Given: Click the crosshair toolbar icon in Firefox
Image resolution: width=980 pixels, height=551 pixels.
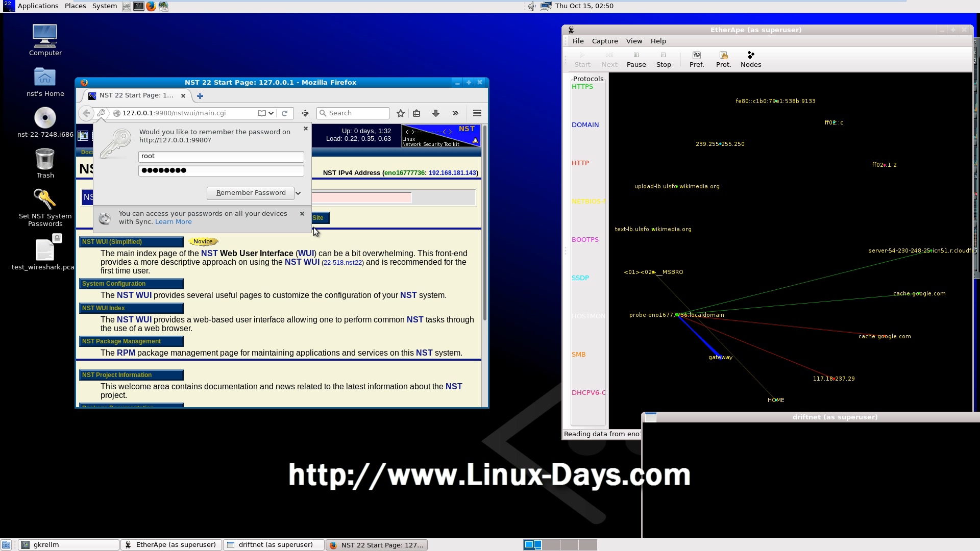Looking at the screenshot, I should pos(305,113).
